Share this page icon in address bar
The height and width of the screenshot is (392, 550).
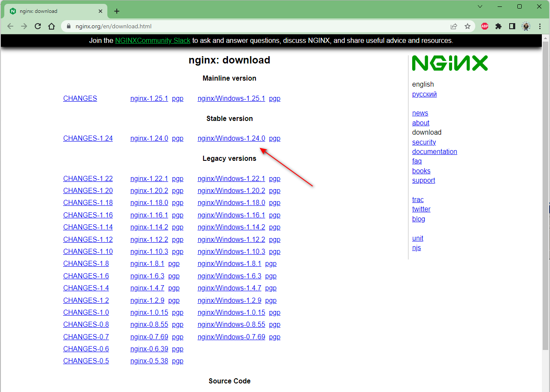click(x=454, y=26)
